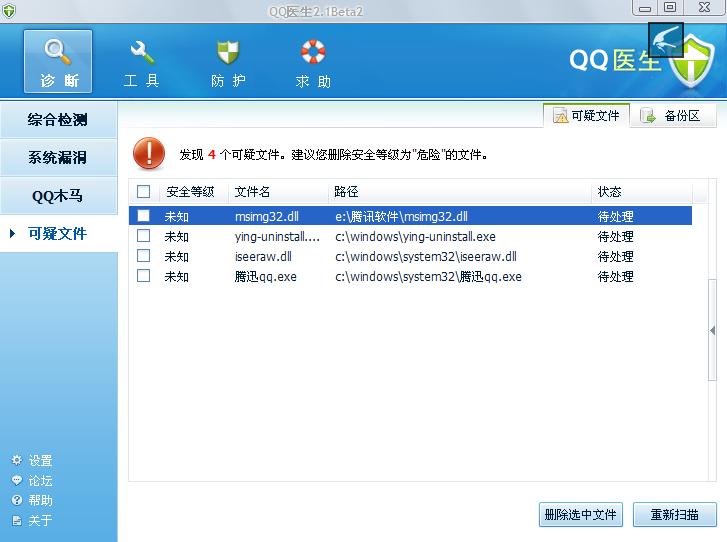Viewport: 727px width, 542px height.
Task: Toggle the select-all checkbox in table header
Action: [143, 191]
